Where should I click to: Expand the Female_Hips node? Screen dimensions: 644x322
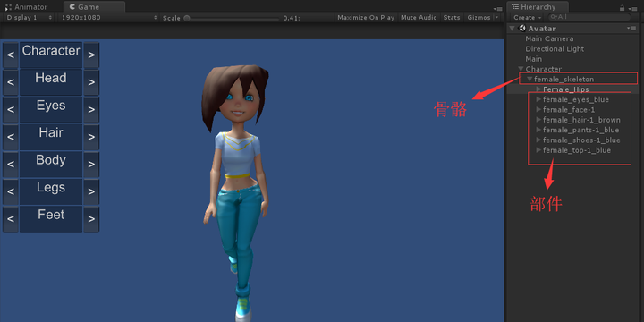[538, 89]
